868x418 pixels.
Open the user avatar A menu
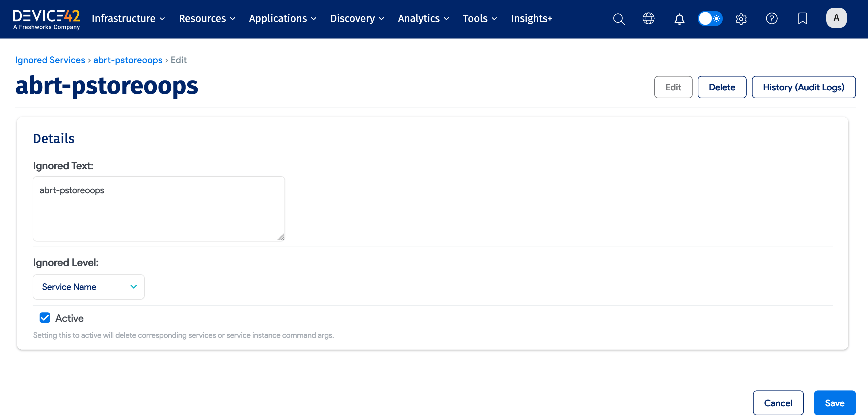(x=836, y=18)
